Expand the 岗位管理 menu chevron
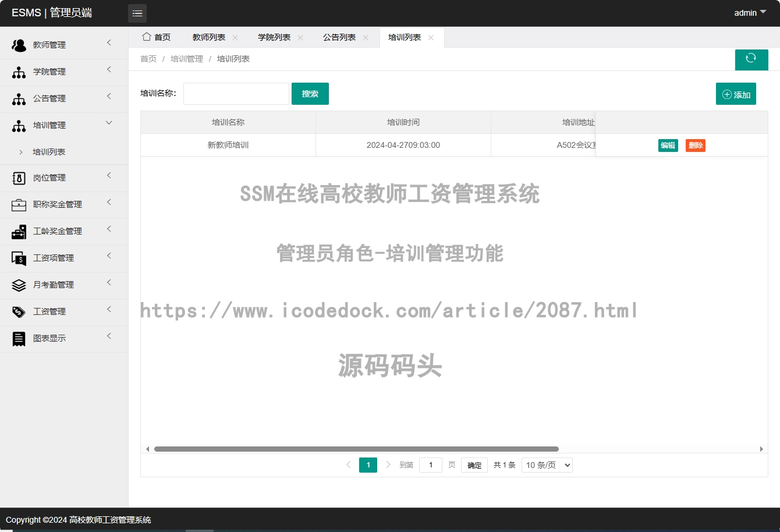The height and width of the screenshot is (532, 780). click(x=109, y=175)
